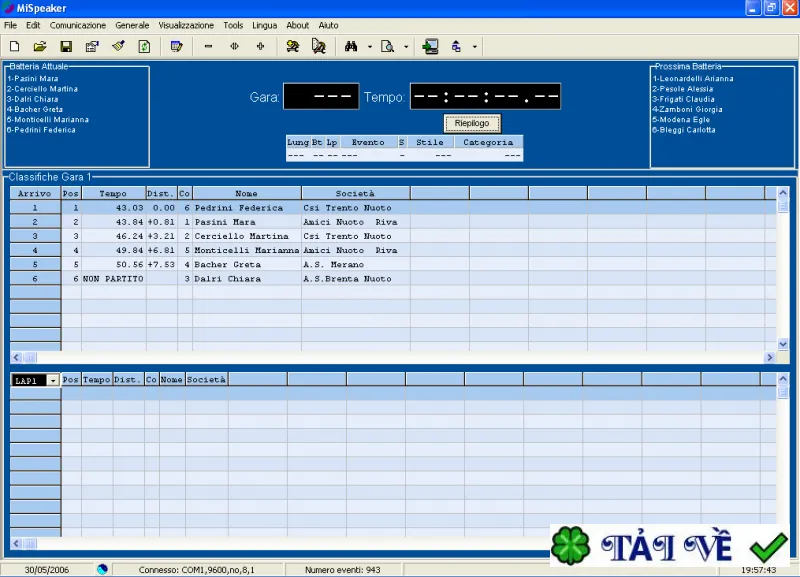Click the Riepilogo button
Screen dimensions: 800x577
[472, 123]
